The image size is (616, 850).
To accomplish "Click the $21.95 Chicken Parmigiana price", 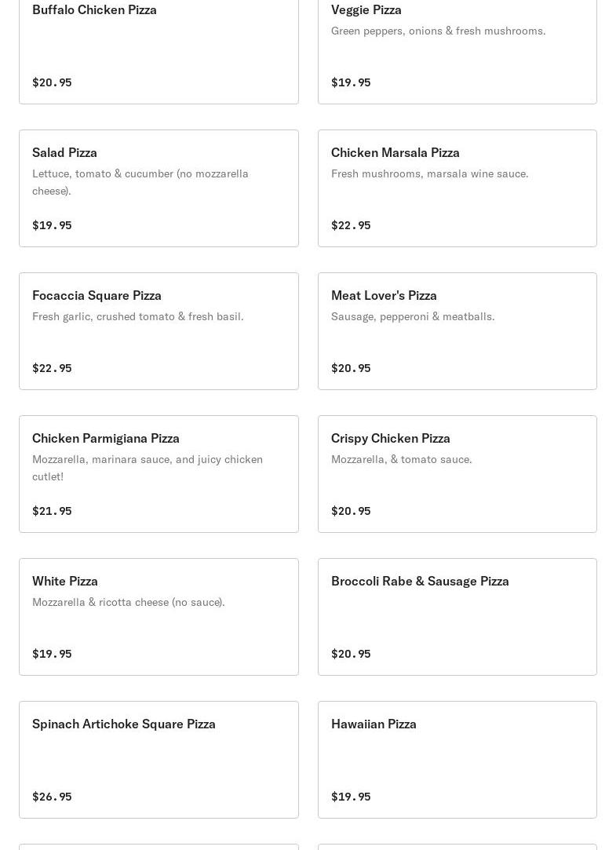I will [x=52, y=511].
